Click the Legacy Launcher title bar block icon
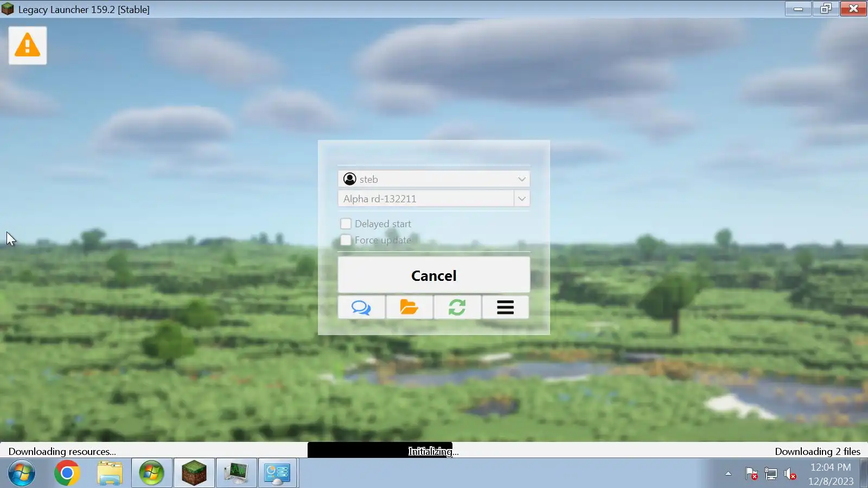Screen dimensions: 868x488 [8, 9]
